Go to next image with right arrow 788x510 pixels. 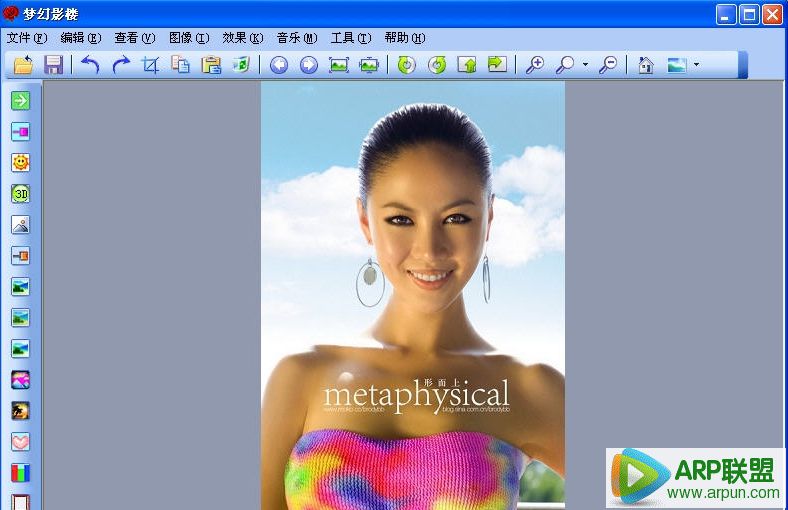click(x=309, y=65)
